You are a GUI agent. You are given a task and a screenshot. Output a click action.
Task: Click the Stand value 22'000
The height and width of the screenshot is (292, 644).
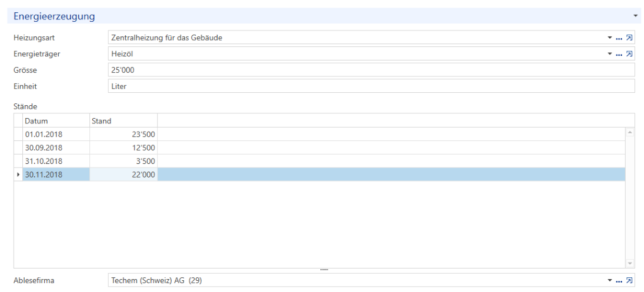(124, 174)
